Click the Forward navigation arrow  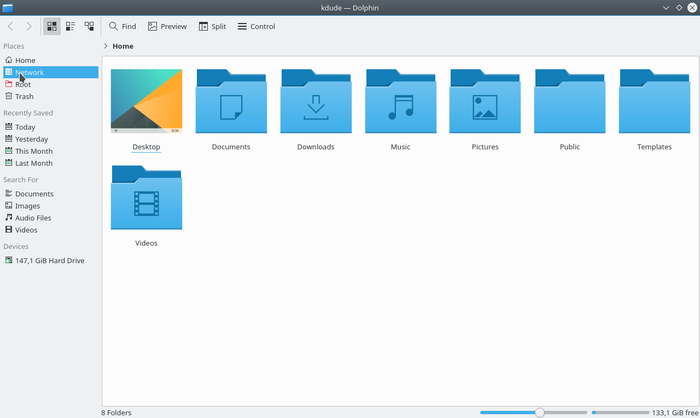click(28, 26)
